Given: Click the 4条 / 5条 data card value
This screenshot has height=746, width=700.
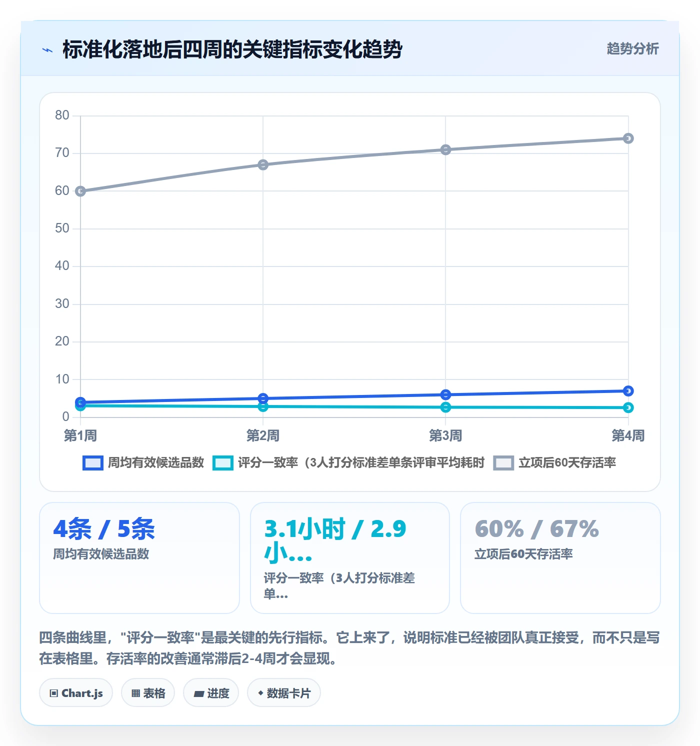Looking at the screenshot, I should pyautogui.click(x=104, y=529).
